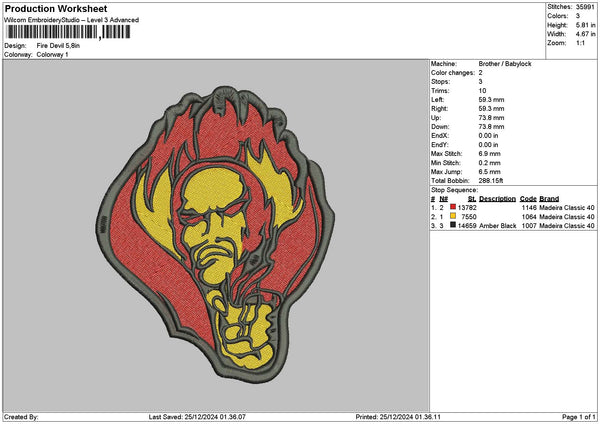
Task: Click the Fire Devil embroidery design preview
Action: point(215,235)
